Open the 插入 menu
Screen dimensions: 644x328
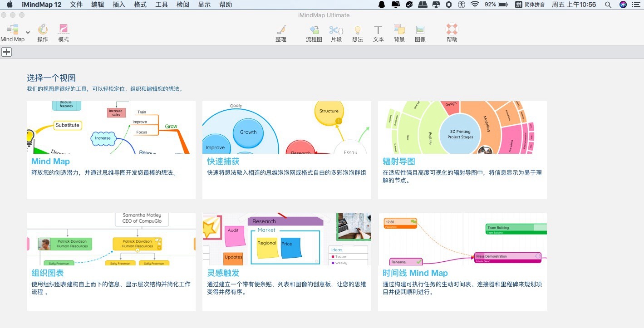[x=119, y=5]
